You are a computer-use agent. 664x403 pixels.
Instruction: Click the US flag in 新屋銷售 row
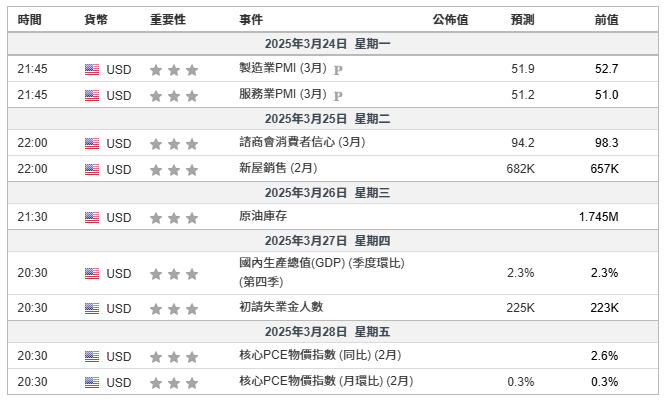click(x=92, y=169)
